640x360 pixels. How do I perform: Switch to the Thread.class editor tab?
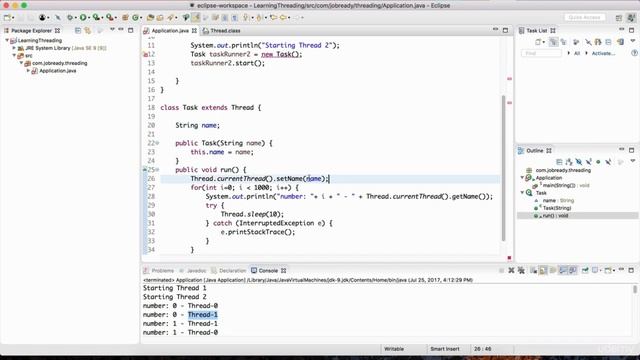tap(222, 31)
